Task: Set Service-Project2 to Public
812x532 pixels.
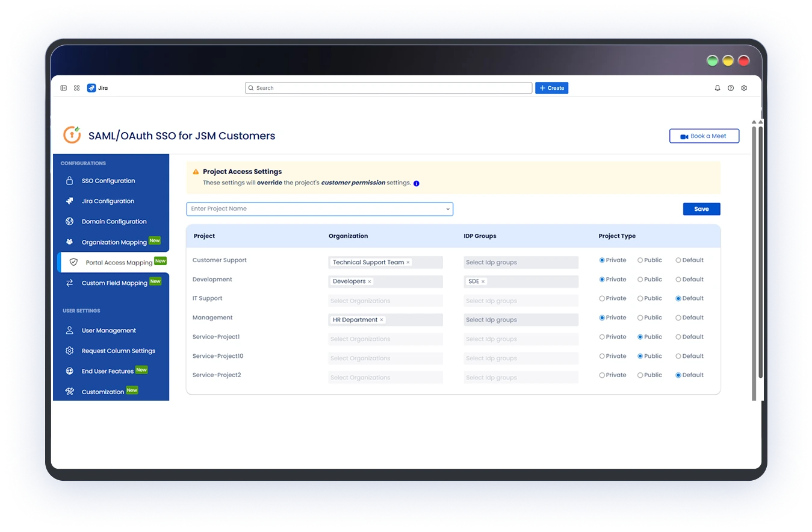Action: tap(640, 375)
